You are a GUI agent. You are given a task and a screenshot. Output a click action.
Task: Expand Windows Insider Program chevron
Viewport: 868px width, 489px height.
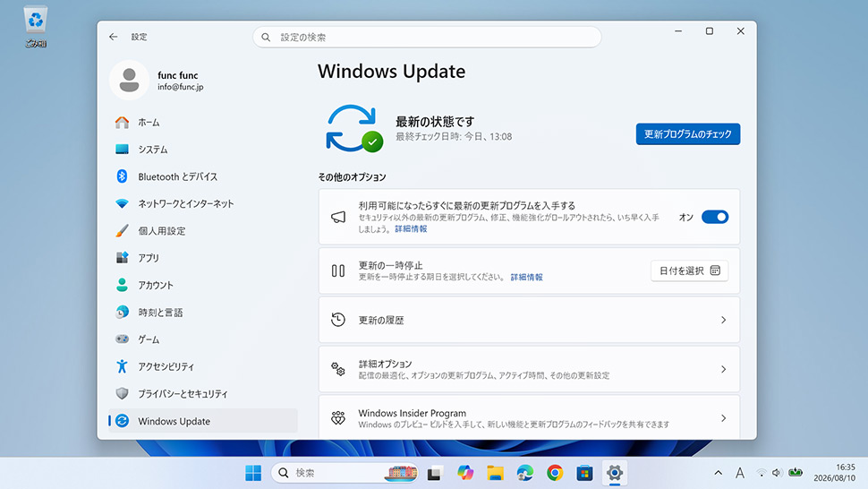723,418
